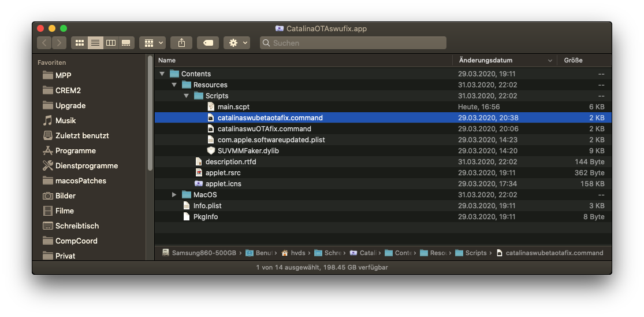This screenshot has width=644, height=317.
Task: Open Filme in the sidebar
Action: click(x=65, y=211)
